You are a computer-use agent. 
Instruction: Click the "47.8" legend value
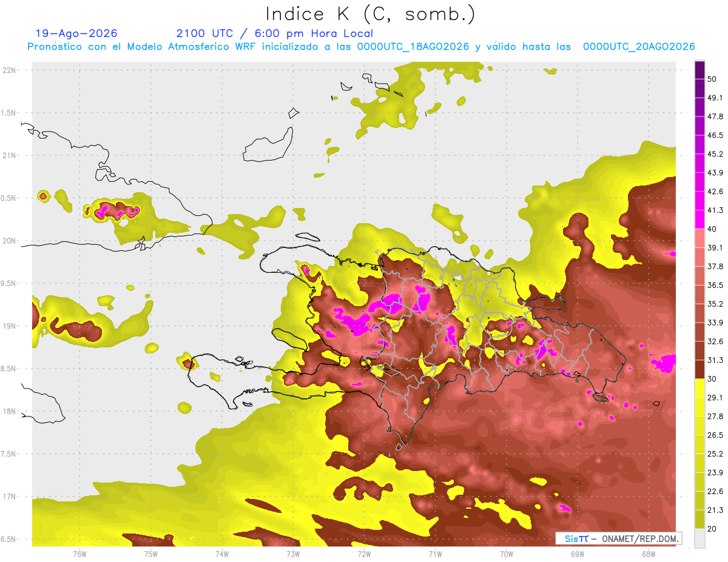715,116
